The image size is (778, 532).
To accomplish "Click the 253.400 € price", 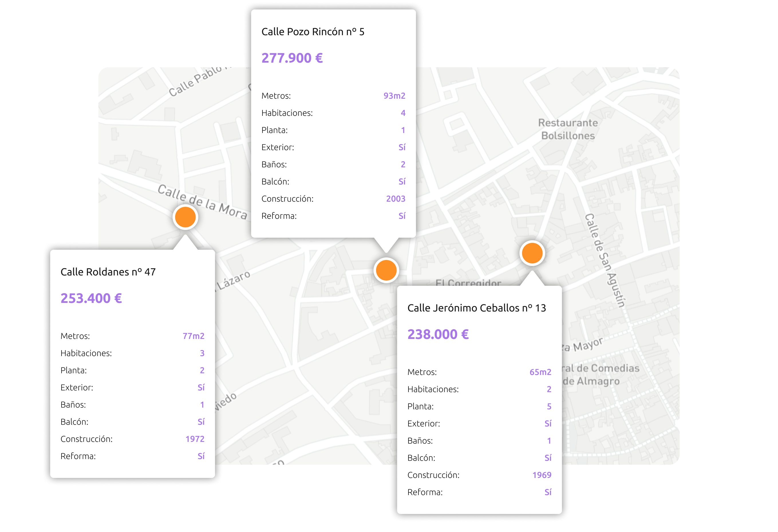I will click(x=91, y=298).
